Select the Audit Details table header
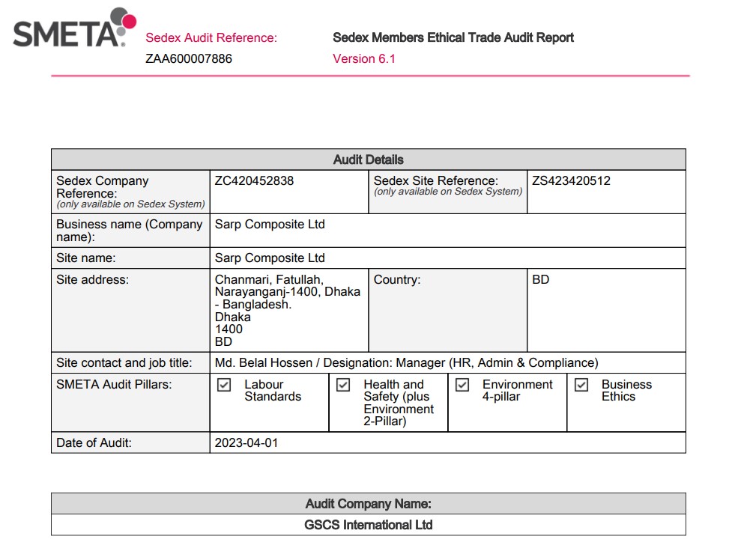732x560 pixels. (x=368, y=159)
